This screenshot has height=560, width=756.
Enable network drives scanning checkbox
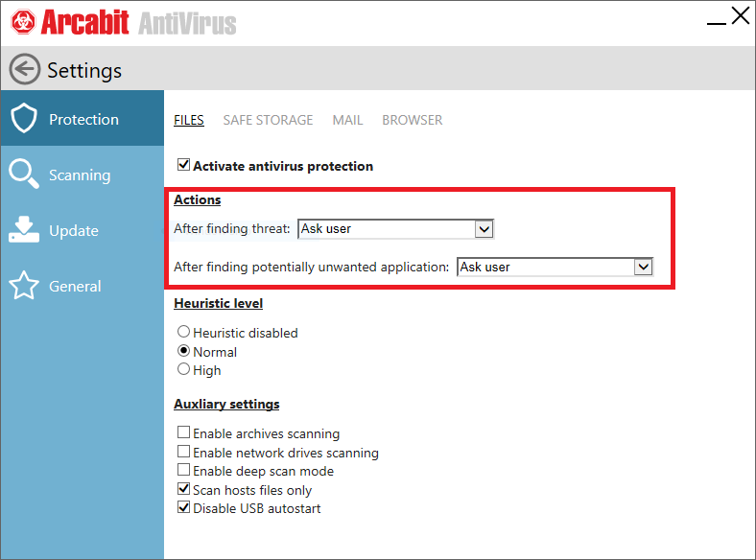183,451
